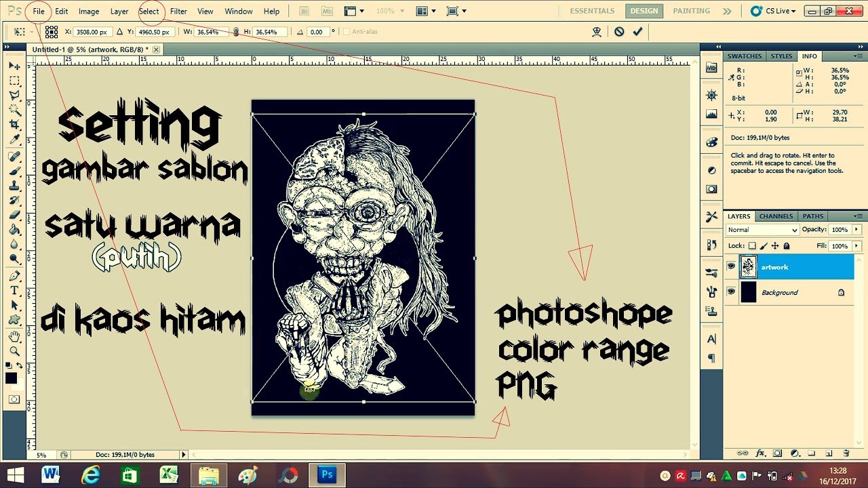The image size is (868, 488).
Task: Open the Fill slider arrow
Action: point(857,246)
